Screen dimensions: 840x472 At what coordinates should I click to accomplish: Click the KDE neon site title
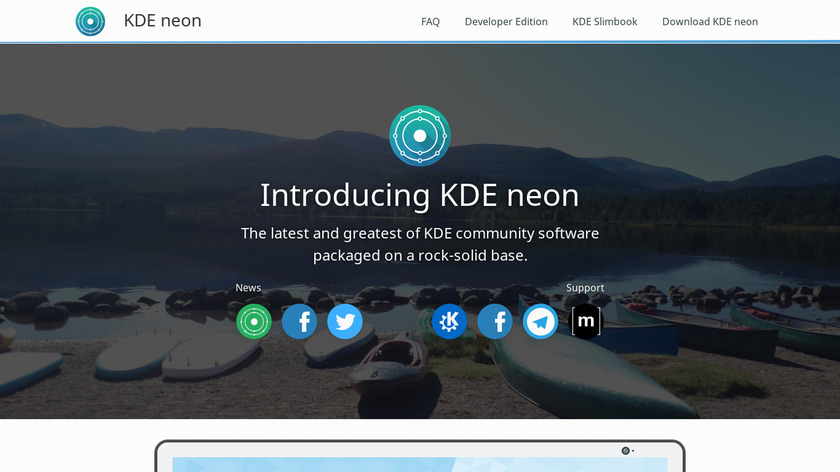click(162, 21)
